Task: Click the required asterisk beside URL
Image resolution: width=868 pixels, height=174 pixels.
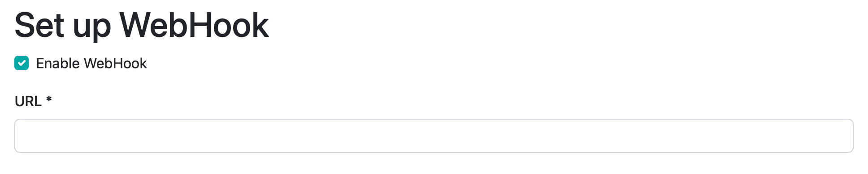Action: [49, 99]
